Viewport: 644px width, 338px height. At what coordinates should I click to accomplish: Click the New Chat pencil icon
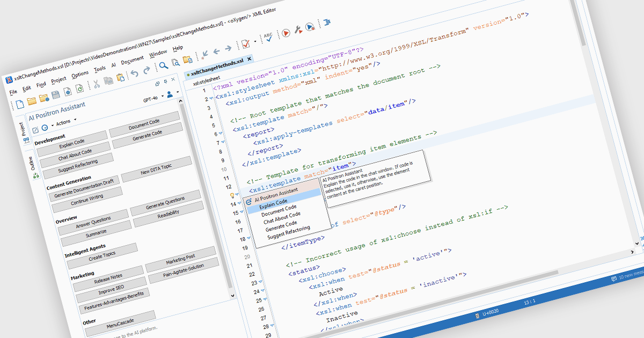(x=35, y=129)
